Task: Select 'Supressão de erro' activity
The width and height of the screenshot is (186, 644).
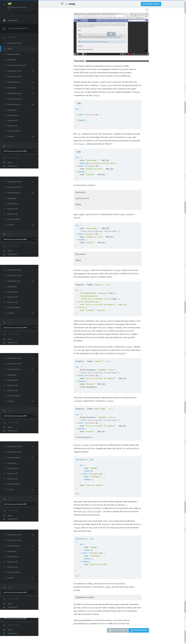Action: pyautogui.click(x=13, y=115)
